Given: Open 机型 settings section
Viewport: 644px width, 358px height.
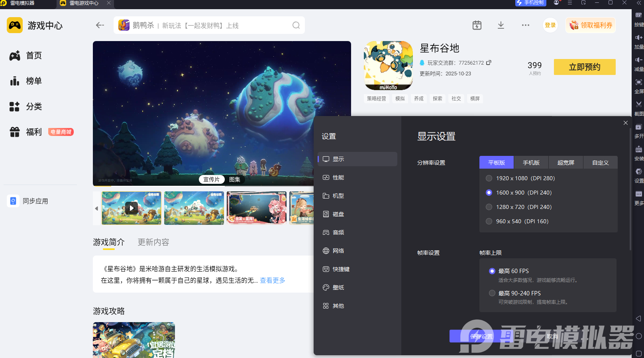Looking at the screenshot, I should pyautogui.click(x=357, y=196).
